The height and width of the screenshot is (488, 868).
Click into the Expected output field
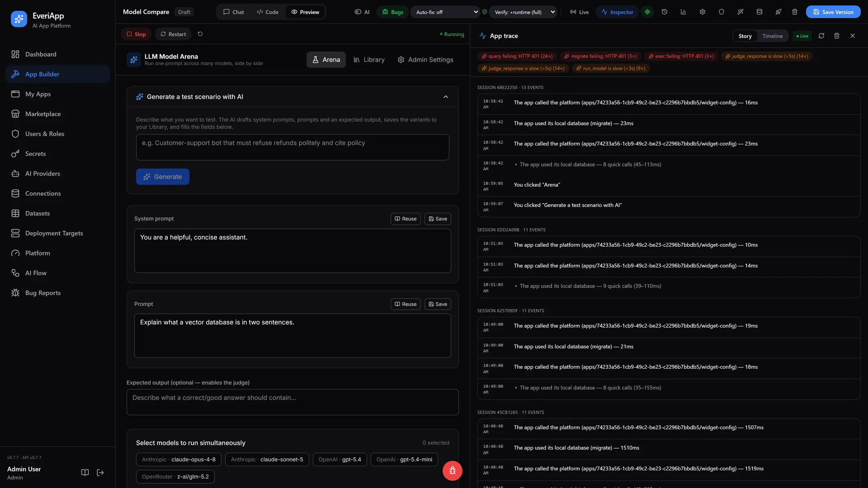[292, 402]
